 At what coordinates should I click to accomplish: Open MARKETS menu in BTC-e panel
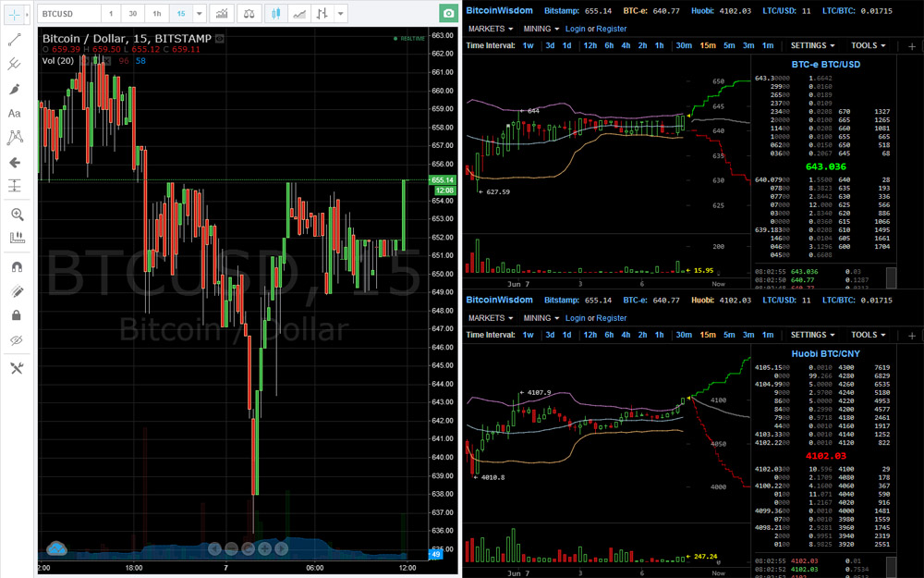[491, 29]
